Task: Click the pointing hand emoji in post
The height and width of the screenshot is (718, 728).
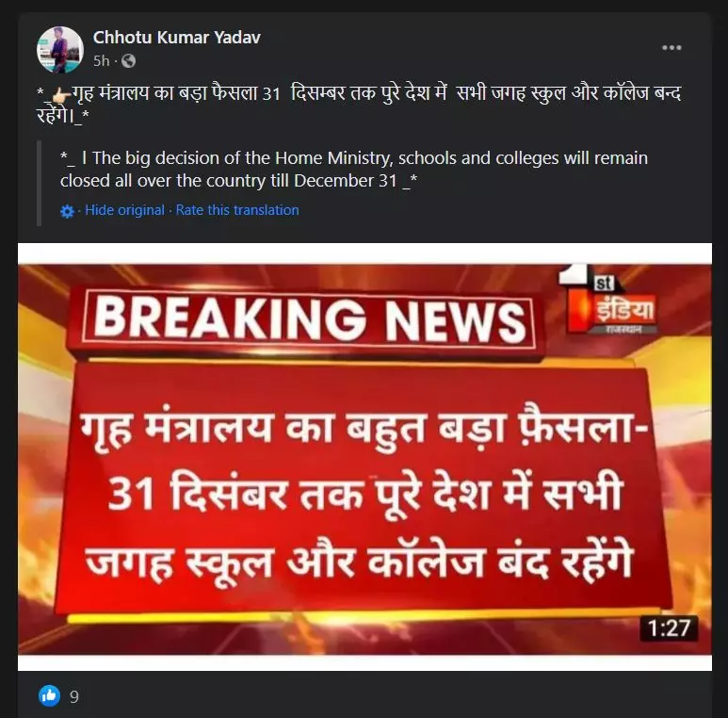Action: click(x=61, y=95)
